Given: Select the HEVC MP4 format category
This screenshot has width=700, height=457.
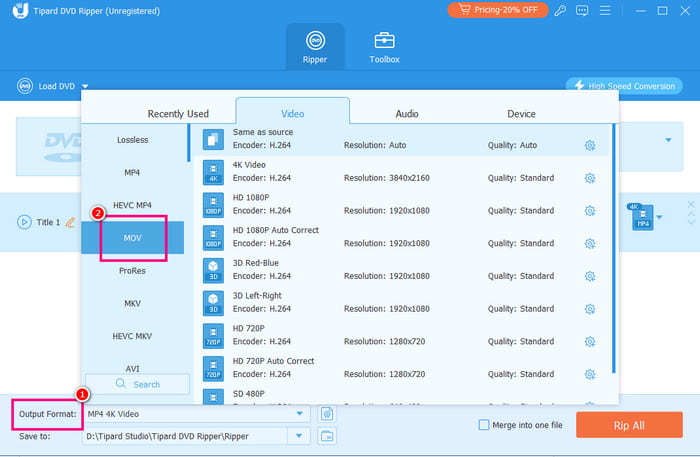Looking at the screenshot, I should click(x=133, y=205).
